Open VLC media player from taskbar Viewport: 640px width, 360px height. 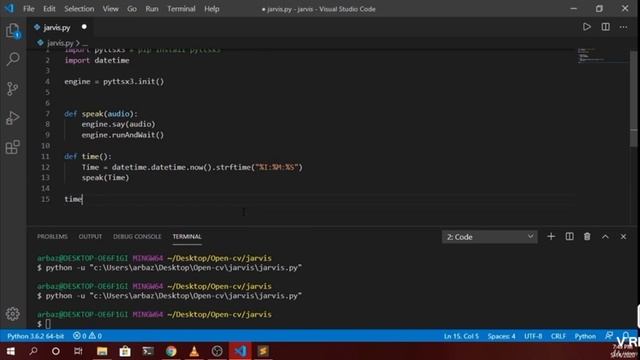(194, 351)
